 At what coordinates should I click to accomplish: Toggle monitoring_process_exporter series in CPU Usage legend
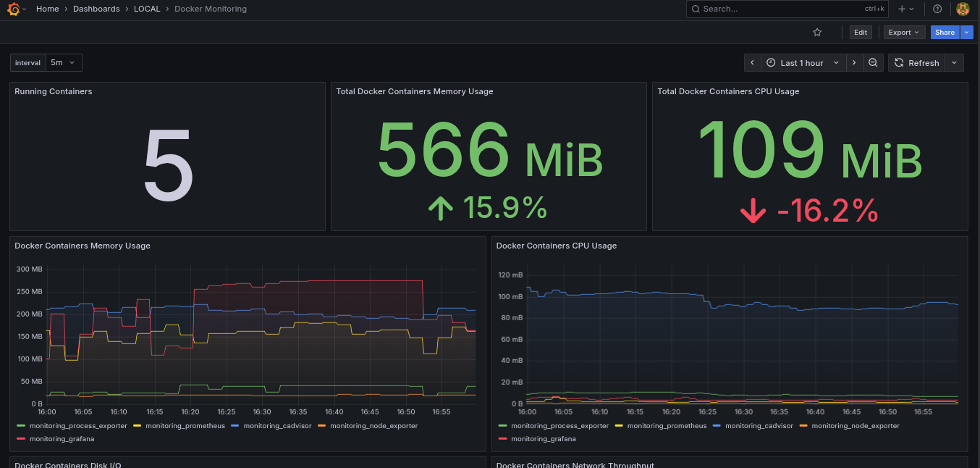pos(560,426)
